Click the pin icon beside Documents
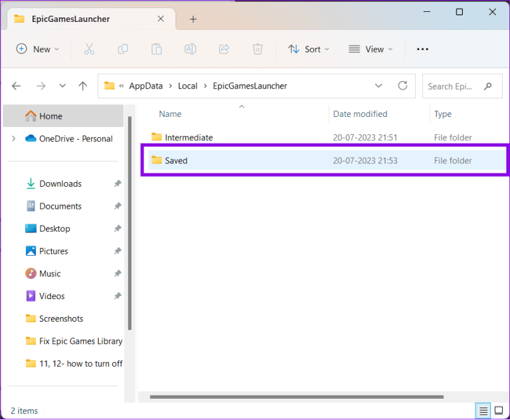 click(x=118, y=206)
